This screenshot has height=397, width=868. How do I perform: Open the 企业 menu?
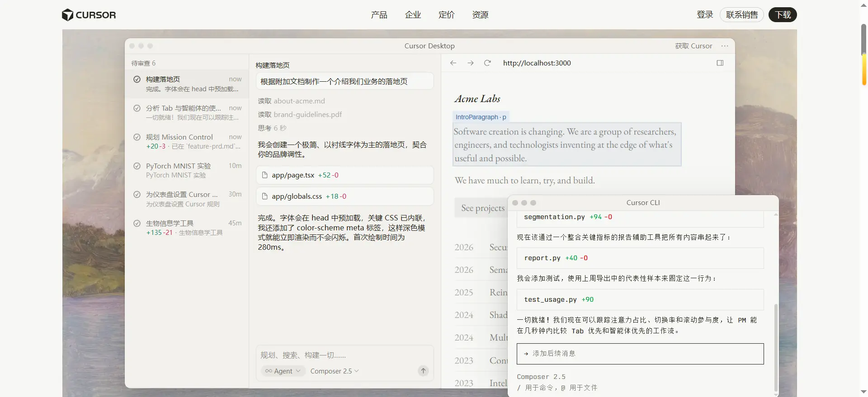click(413, 15)
